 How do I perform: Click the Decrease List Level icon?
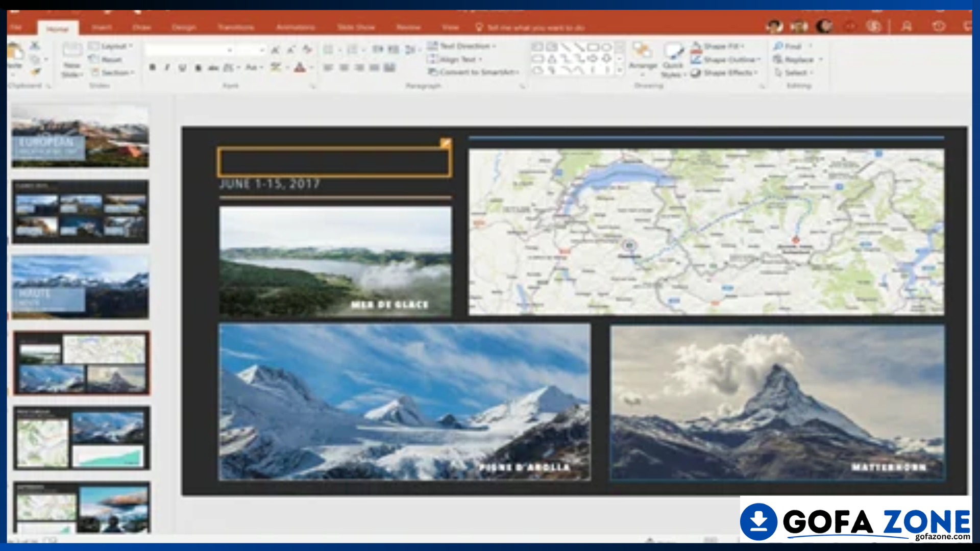tap(378, 49)
